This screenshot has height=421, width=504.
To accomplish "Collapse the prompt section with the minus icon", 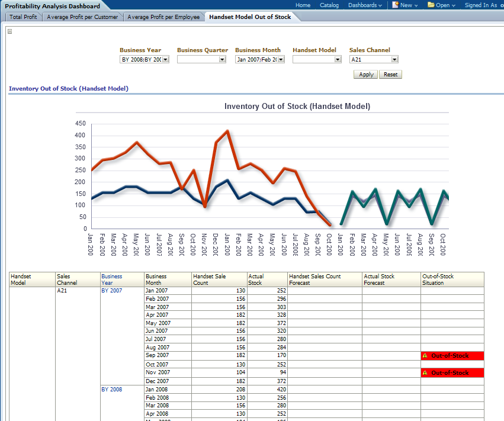I will [9, 31].
